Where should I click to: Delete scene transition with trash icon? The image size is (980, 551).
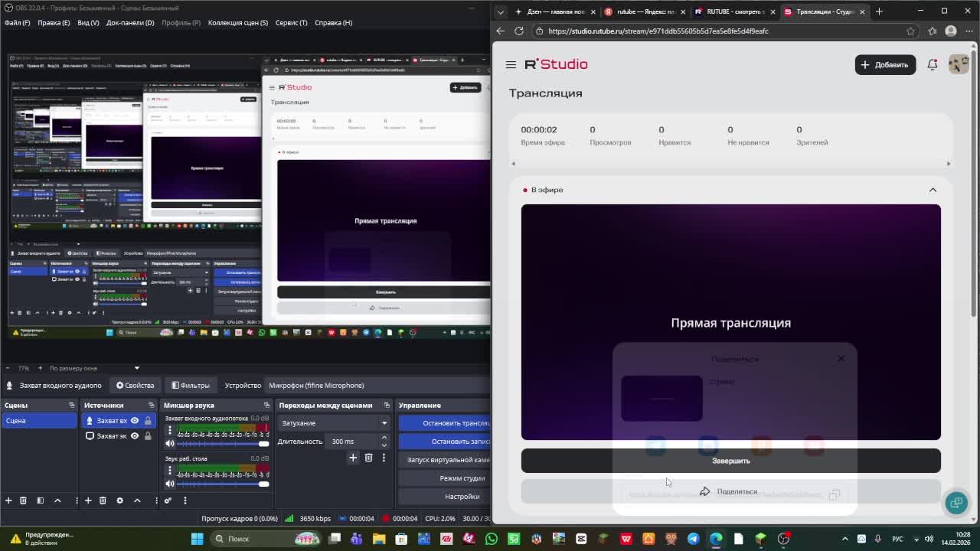(368, 458)
